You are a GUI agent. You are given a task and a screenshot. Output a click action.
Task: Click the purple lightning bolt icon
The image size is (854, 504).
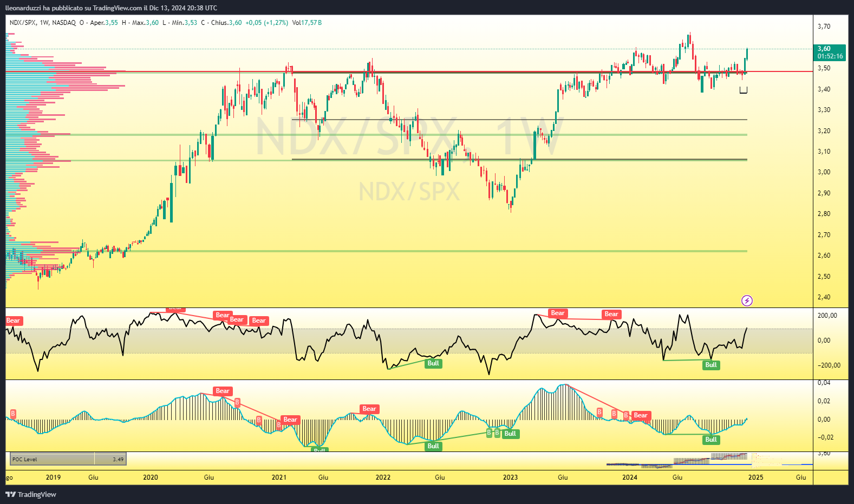(x=747, y=300)
